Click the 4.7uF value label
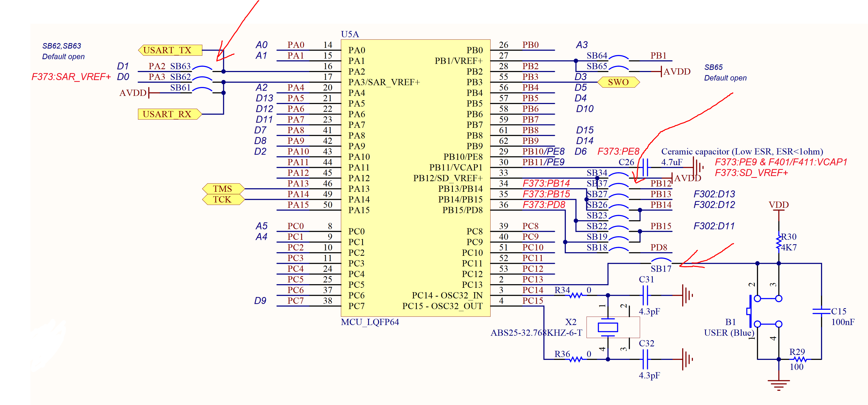The image size is (868, 405). tap(672, 162)
